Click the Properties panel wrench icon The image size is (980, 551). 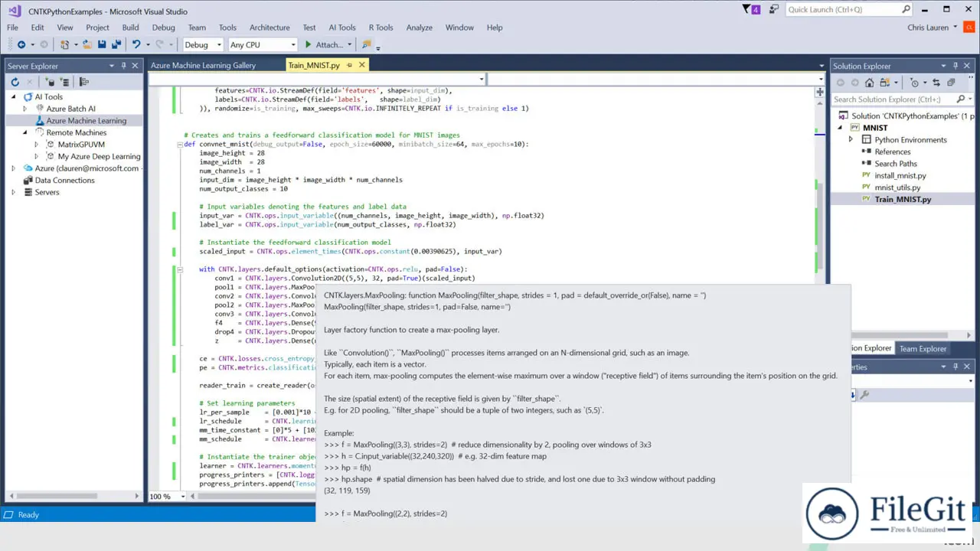[x=865, y=395]
